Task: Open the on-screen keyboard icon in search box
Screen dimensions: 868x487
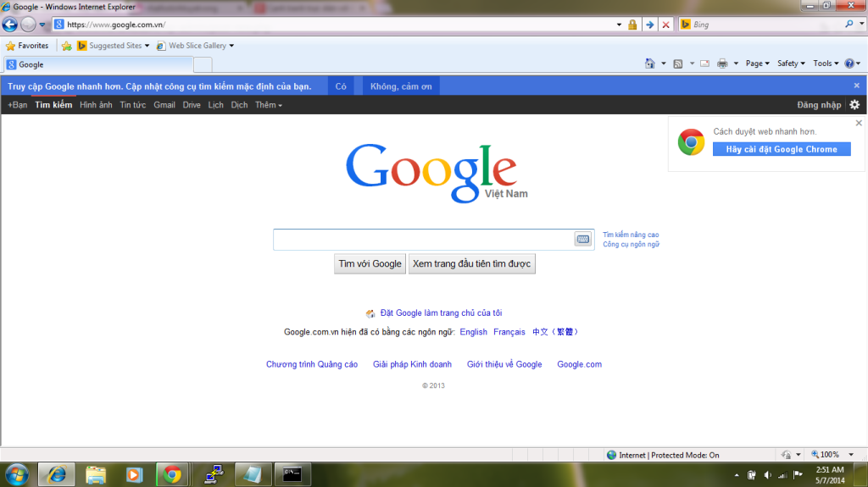Action: pyautogui.click(x=583, y=239)
